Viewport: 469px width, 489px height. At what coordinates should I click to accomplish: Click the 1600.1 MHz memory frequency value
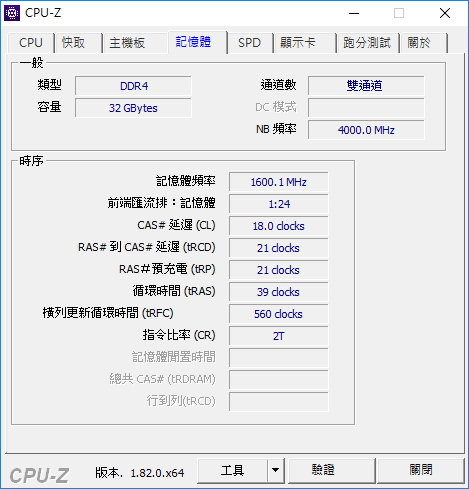[x=279, y=182]
